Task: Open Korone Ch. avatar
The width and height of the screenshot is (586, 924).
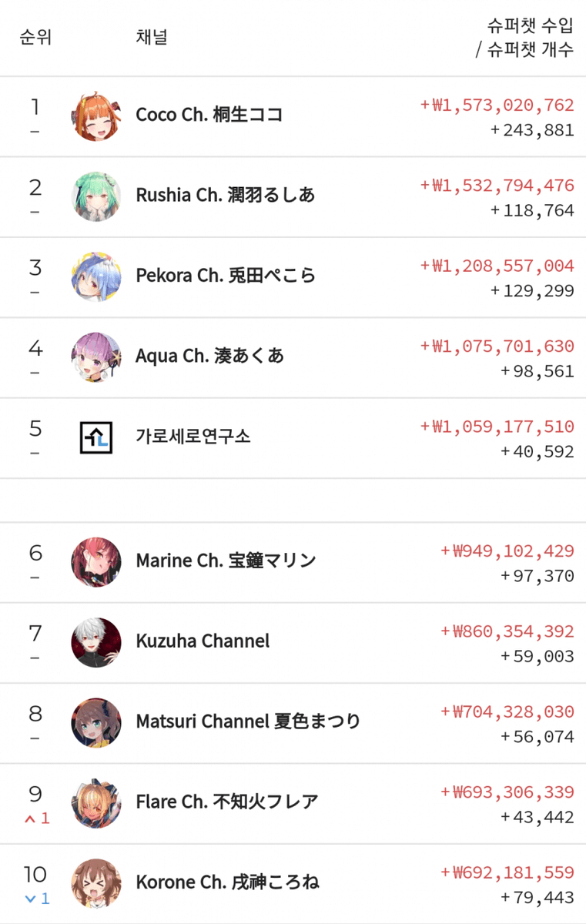Action: (x=96, y=883)
